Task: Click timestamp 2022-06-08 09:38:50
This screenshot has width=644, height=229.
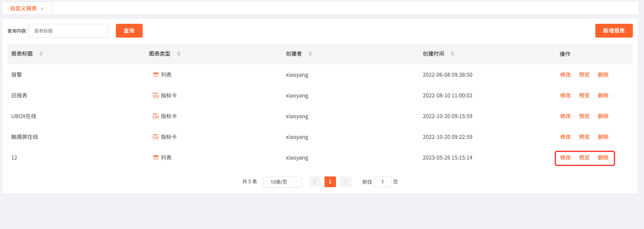Action: (x=448, y=75)
